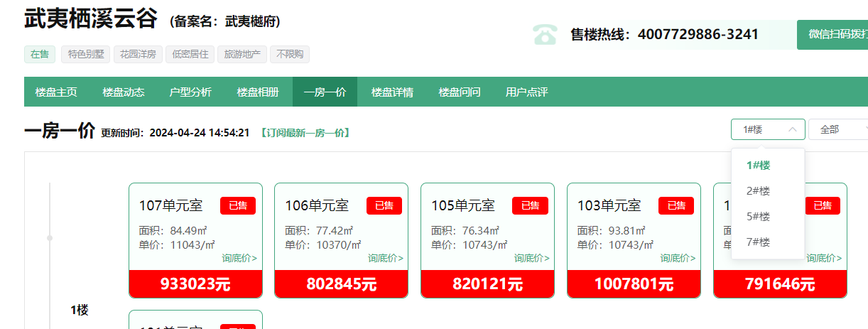Click the 备案名 武夷樾府 text

225,21
